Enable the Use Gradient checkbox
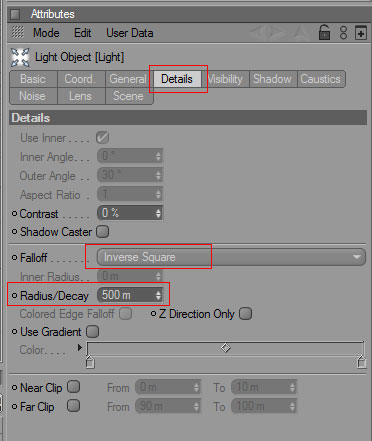 (x=92, y=332)
